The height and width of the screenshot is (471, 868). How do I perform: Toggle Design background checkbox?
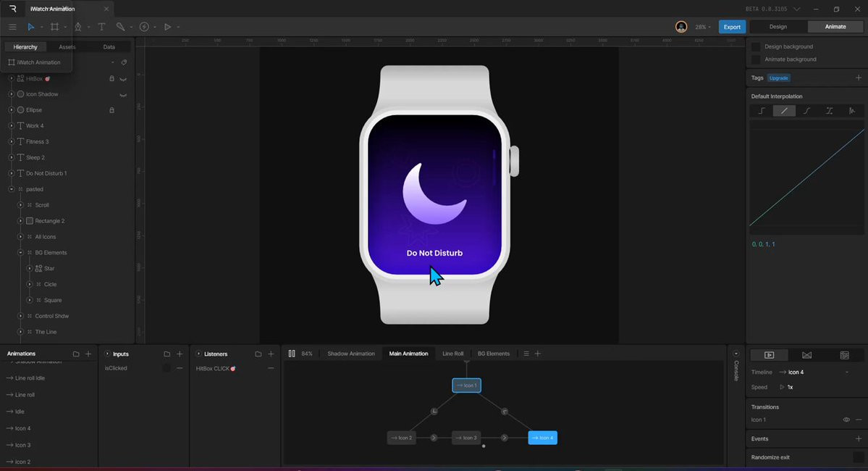[756, 46]
